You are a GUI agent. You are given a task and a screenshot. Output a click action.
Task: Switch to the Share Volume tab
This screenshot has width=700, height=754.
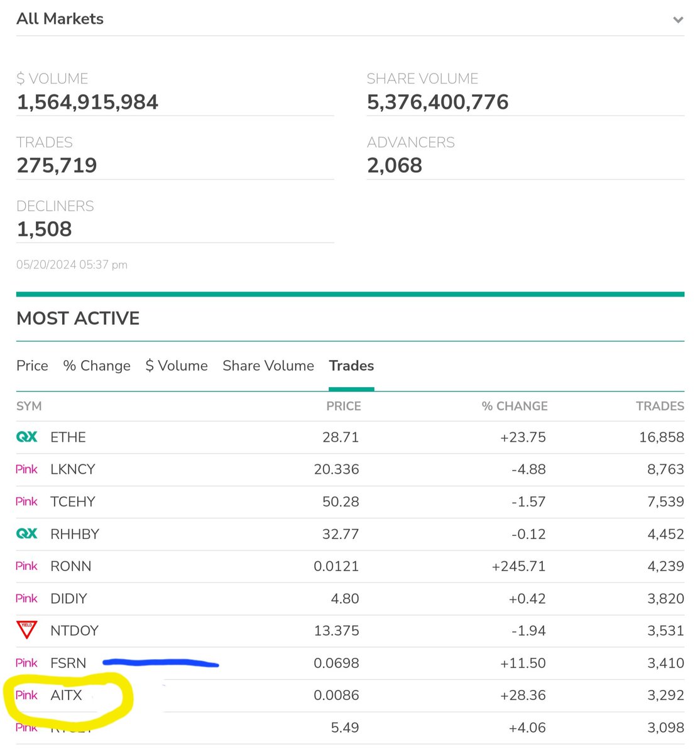(x=268, y=366)
